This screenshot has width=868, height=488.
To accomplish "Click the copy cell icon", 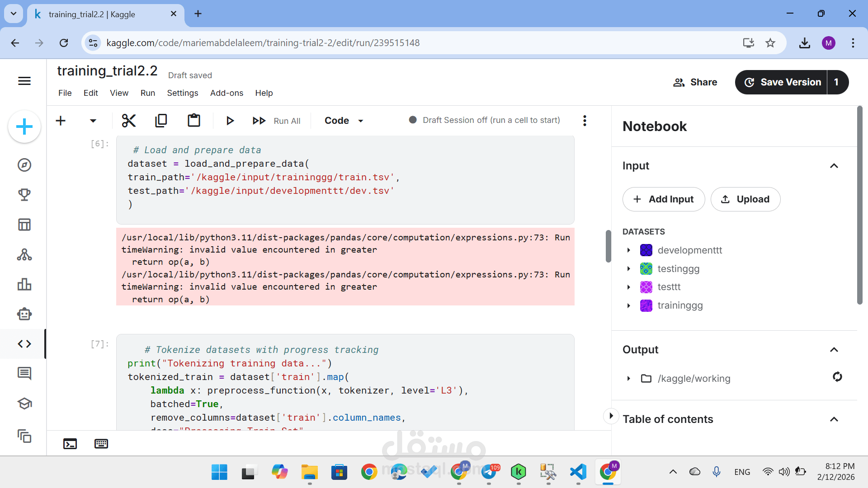I will 161,121.
